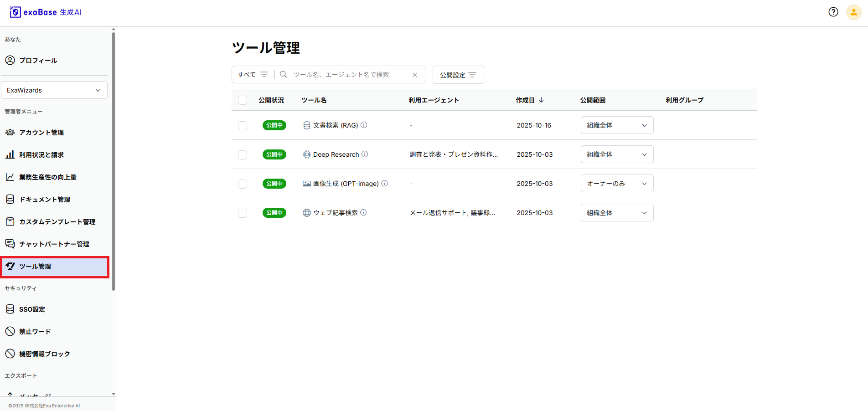Click the 公開中 badge for Deep Research

coord(274,154)
